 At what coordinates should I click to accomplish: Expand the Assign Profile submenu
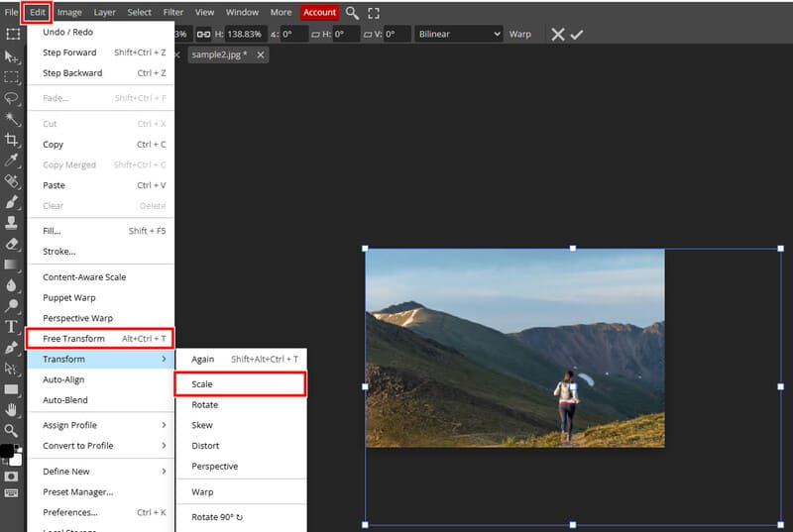point(101,425)
